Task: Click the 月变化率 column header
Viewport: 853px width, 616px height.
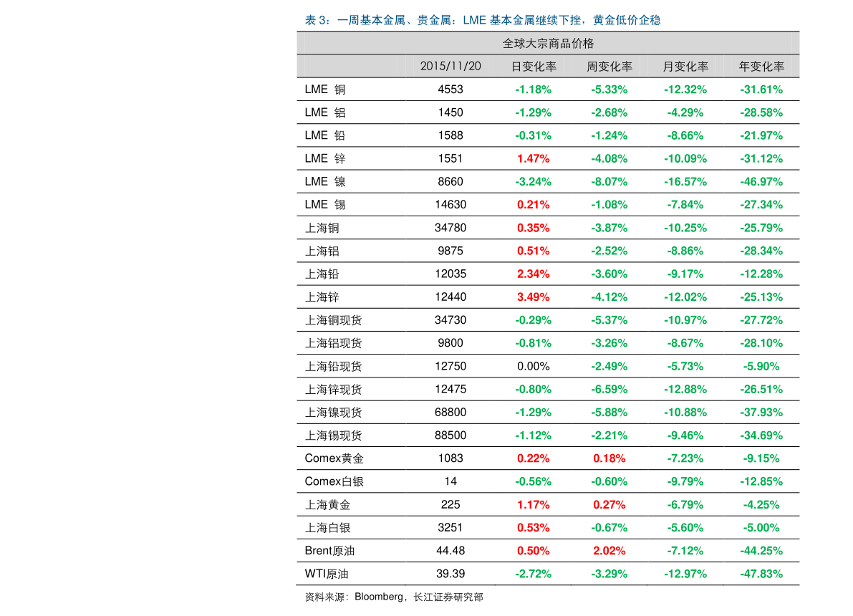Action: 685,67
